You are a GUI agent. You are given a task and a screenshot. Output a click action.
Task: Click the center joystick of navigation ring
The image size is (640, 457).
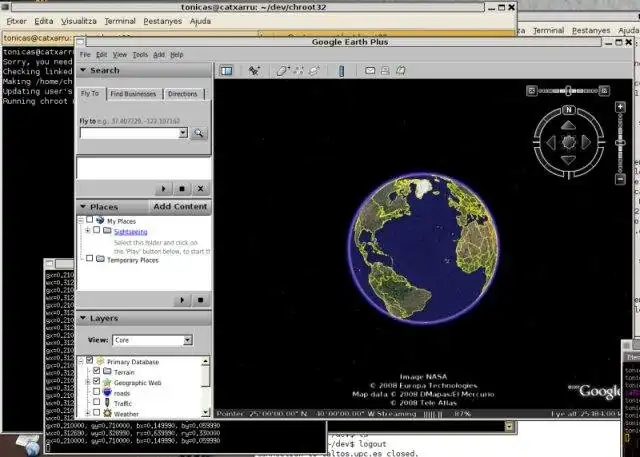pyautogui.click(x=569, y=142)
